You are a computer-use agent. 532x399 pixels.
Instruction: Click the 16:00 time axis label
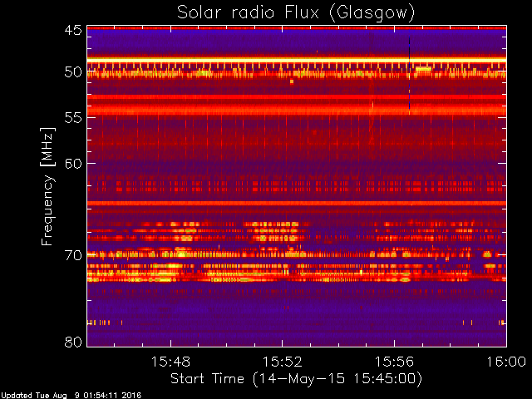(506, 362)
